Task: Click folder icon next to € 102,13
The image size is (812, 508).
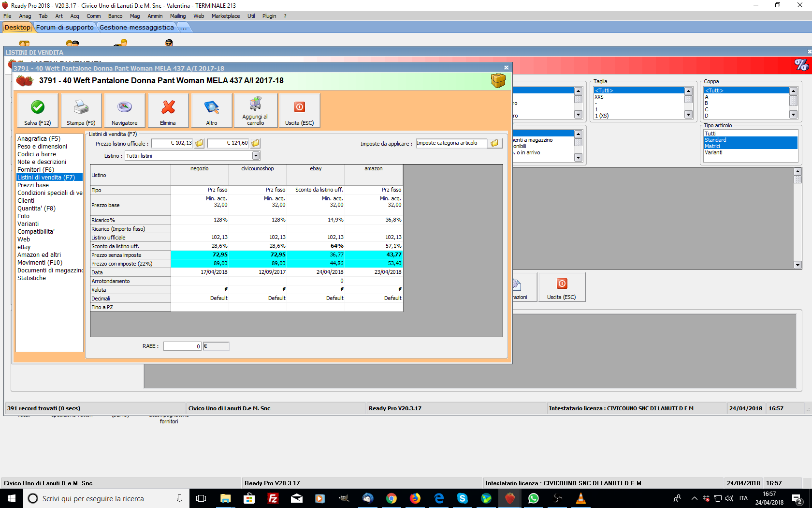Action: click(x=199, y=143)
